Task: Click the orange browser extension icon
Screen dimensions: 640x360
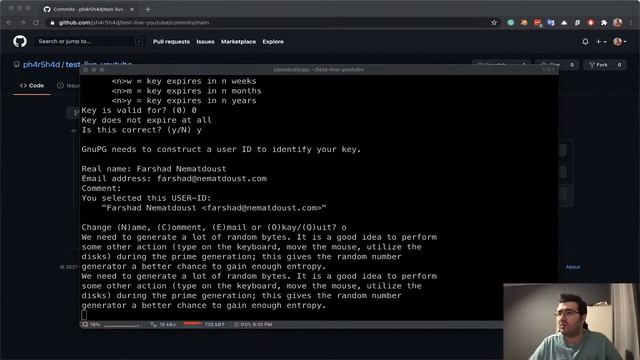Action: click(x=524, y=22)
